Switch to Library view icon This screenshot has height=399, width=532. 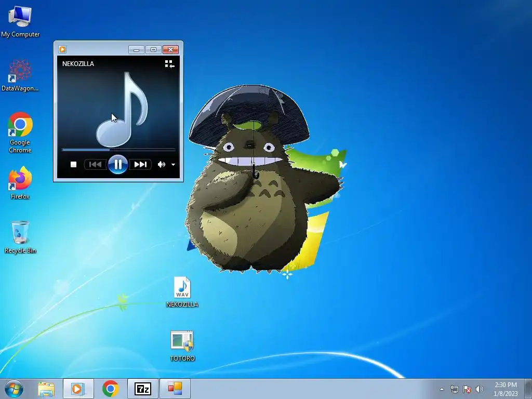tap(170, 64)
